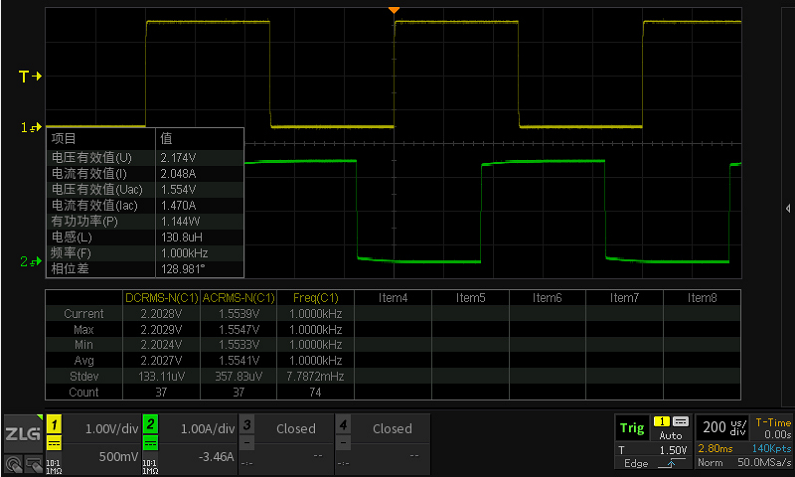Toggle channel 2 DC coupling icon
Image resolution: width=795 pixels, height=477 pixels.
150,444
